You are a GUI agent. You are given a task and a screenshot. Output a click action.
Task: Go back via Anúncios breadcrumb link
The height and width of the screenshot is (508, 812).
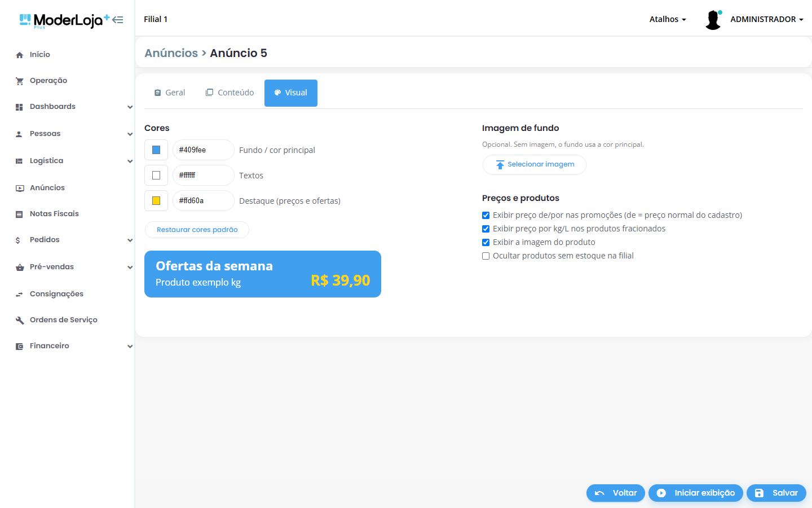coord(171,53)
